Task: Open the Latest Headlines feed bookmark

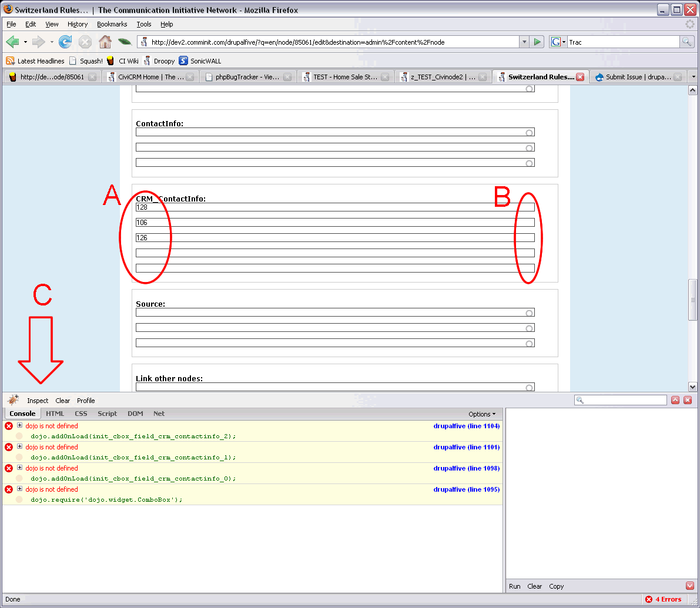Action: [x=35, y=61]
